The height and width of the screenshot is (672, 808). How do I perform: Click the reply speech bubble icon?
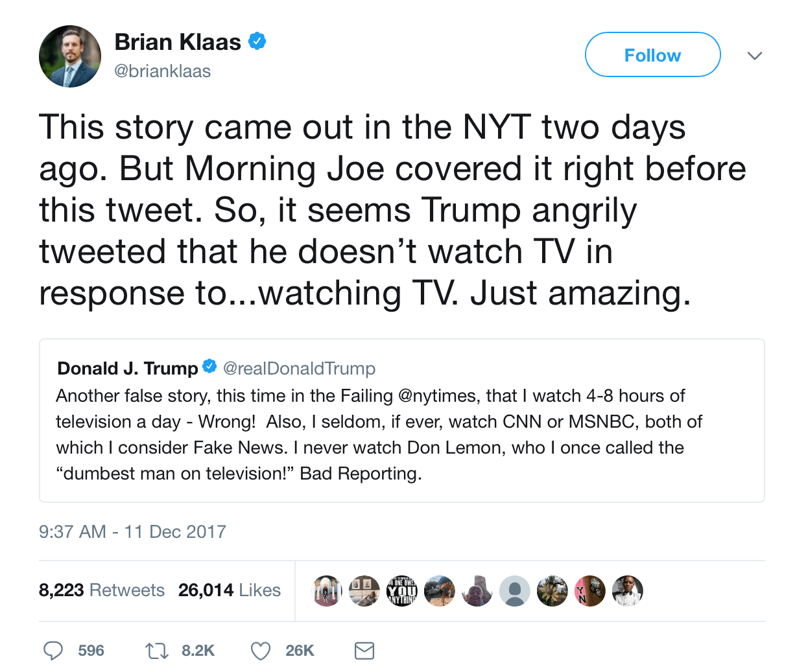tap(53, 651)
